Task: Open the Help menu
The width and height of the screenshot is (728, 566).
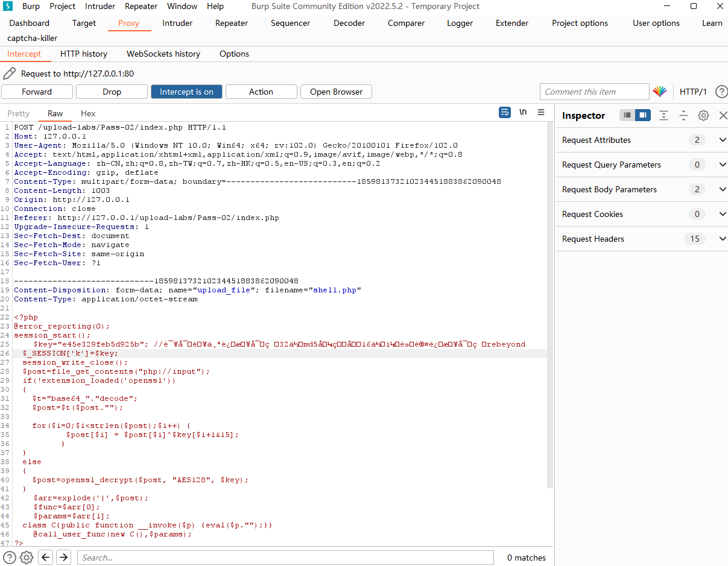Action: click(x=215, y=6)
